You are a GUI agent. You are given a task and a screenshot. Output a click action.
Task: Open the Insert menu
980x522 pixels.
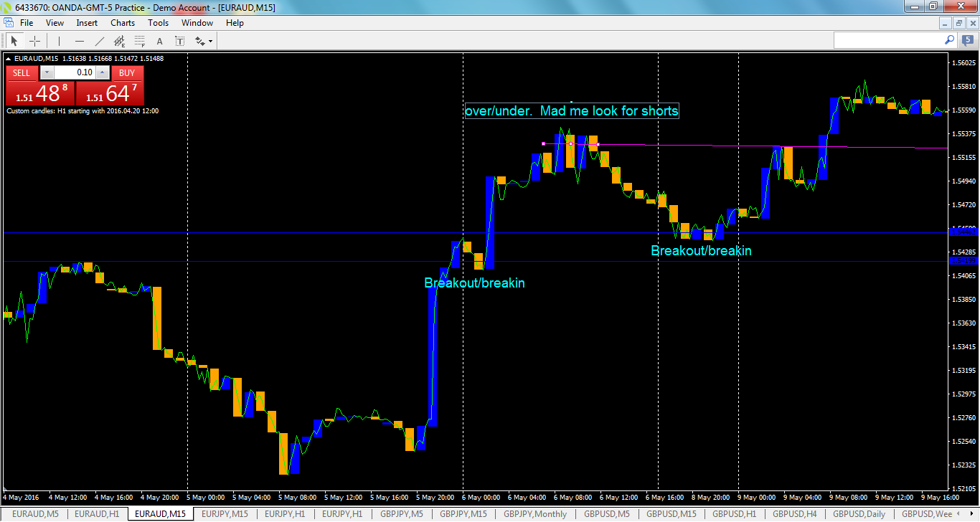(86, 22)
